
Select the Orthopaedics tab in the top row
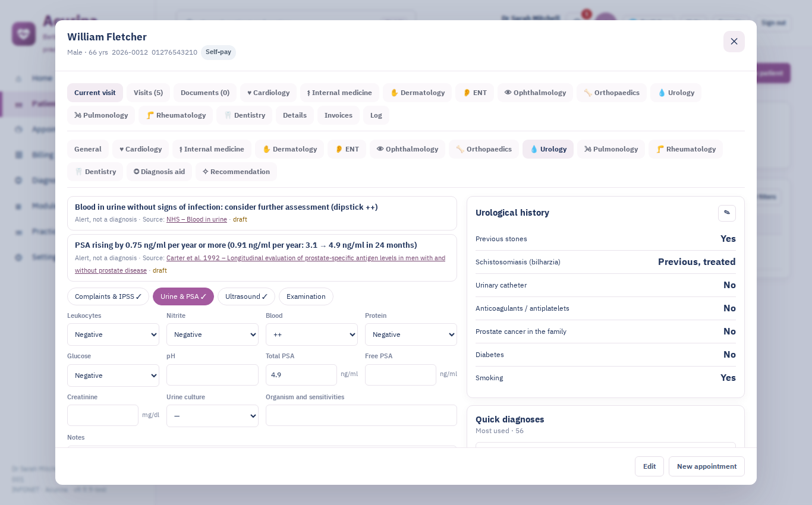pos(612,93)
